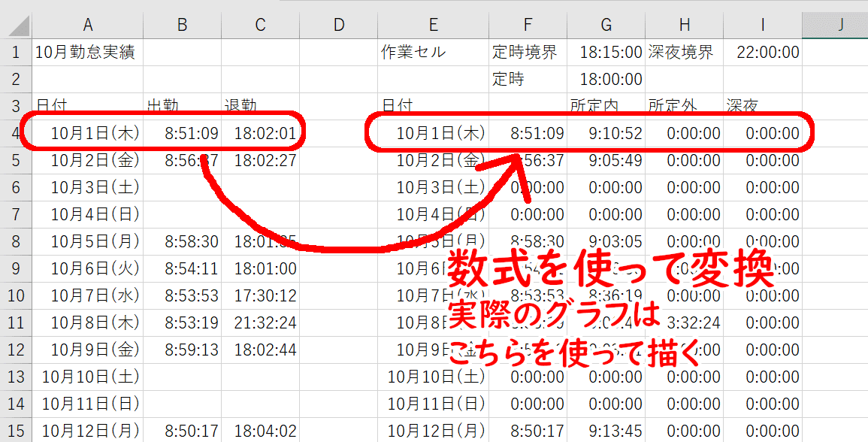Select row 13 header

tap(16, 377)
